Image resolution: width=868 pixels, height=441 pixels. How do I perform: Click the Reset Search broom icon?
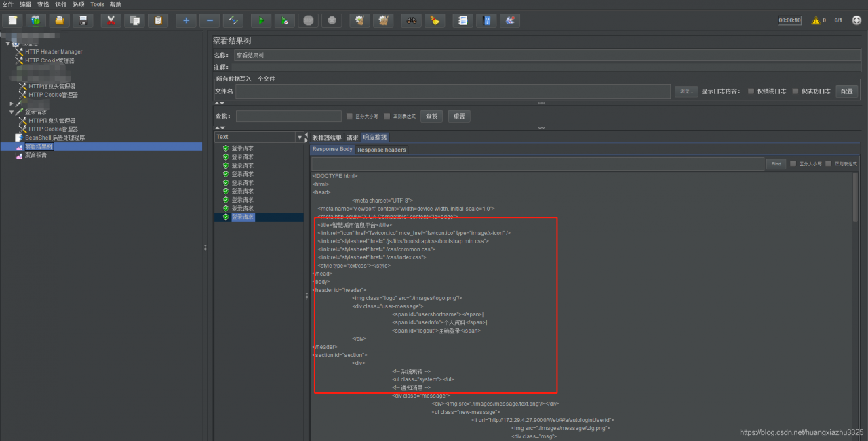434,20
